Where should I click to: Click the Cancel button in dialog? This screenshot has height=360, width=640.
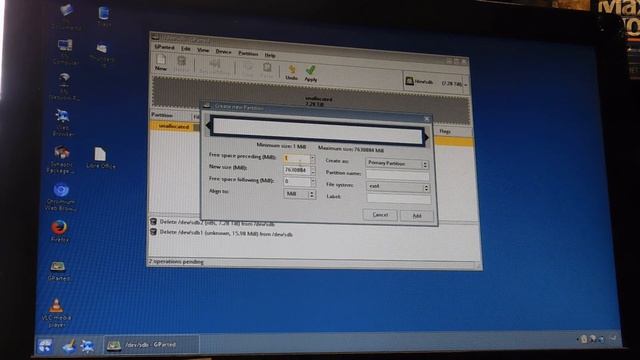pos(380,215)
